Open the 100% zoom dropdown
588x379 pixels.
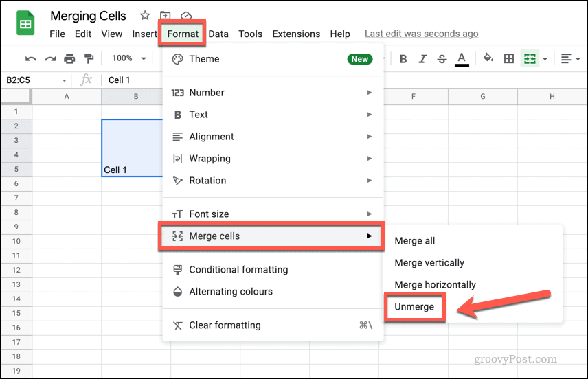(128, 58)
